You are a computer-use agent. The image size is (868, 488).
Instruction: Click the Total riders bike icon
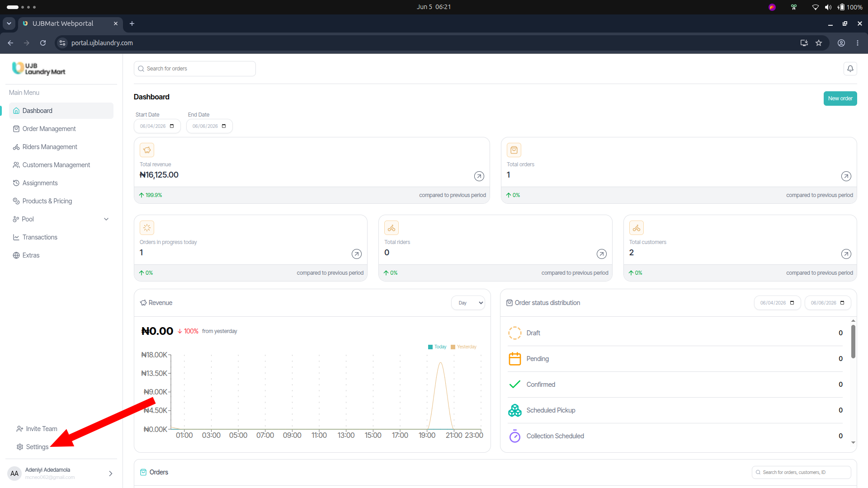tap(392, 228)
